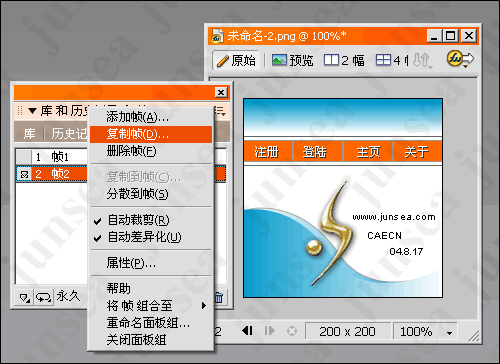Select 添加帧(A)... in the context menu
This screenshot has height=364, width=500.
[151, 117]
